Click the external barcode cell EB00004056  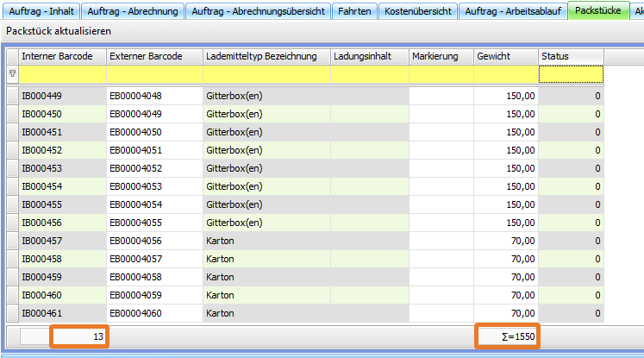coord(153,241)
